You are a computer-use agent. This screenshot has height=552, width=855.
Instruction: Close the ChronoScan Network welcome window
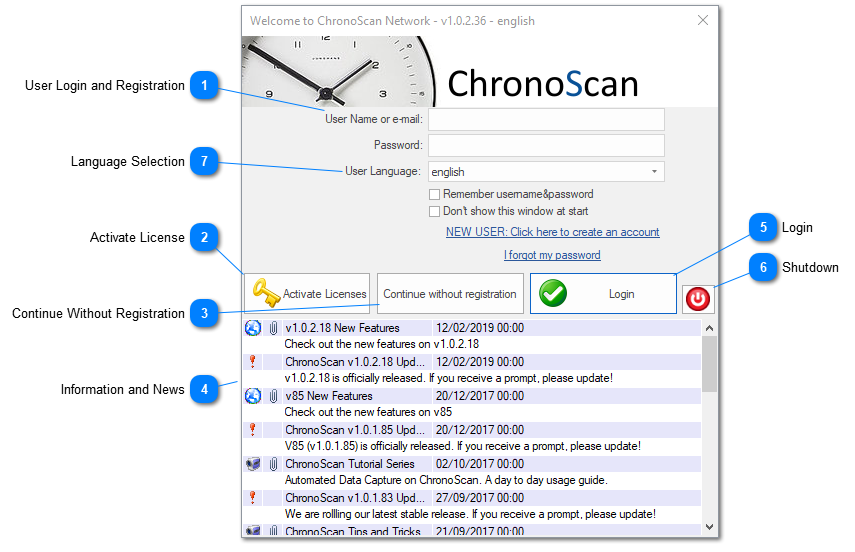pos(703,20)
